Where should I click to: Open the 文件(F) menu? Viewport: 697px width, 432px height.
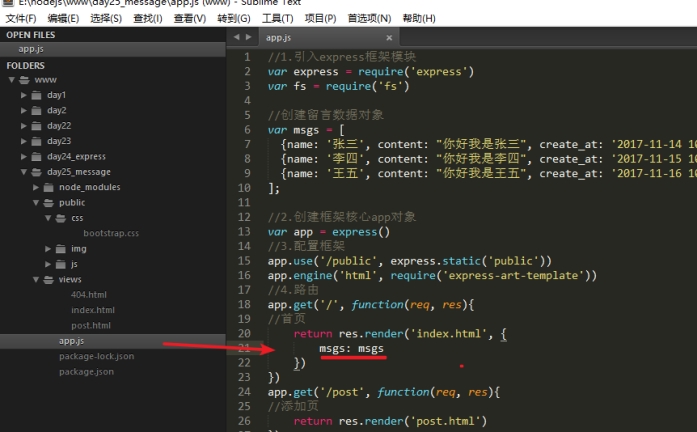click(21, 18)
